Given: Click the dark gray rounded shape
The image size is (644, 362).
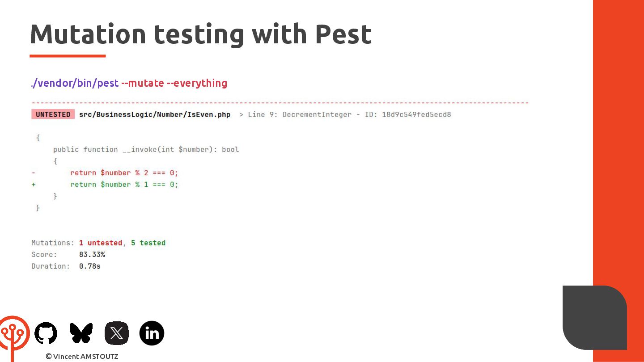Looking at the screenshot, I should [594, 317].
